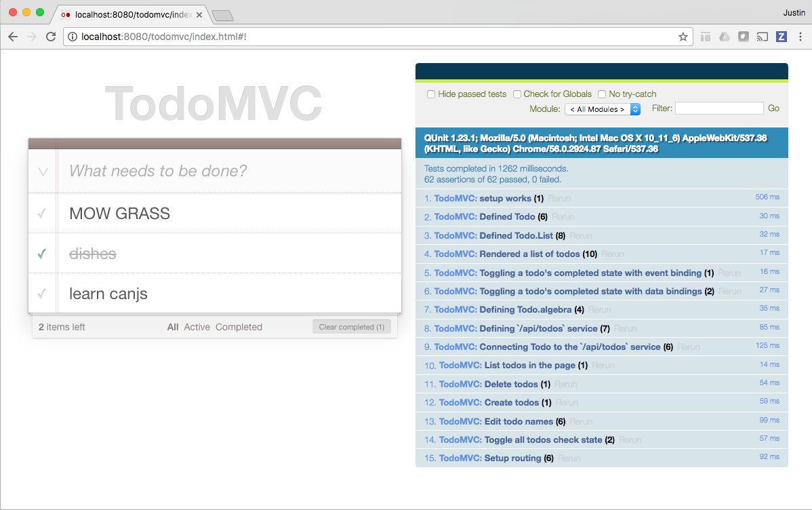Rerun the setup works test
This screenshot has height=510, width=812.
[559, 199]
